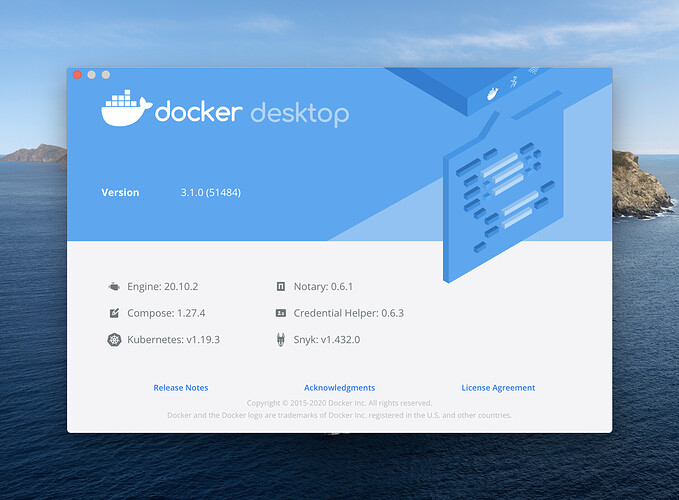The image size is (679, 500).
Task: Click the Kubernetes: v1.19.3 text
Action: click(173, 340)
